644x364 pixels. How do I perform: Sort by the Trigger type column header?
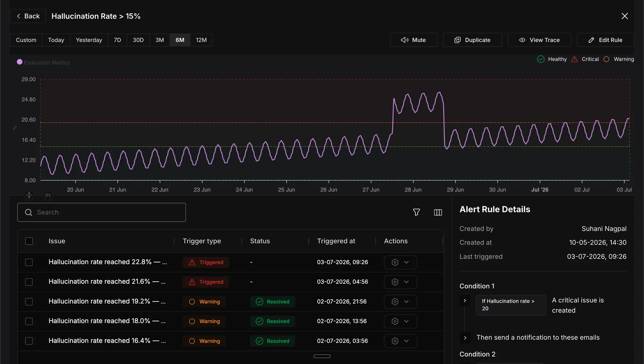pos(202,241)
